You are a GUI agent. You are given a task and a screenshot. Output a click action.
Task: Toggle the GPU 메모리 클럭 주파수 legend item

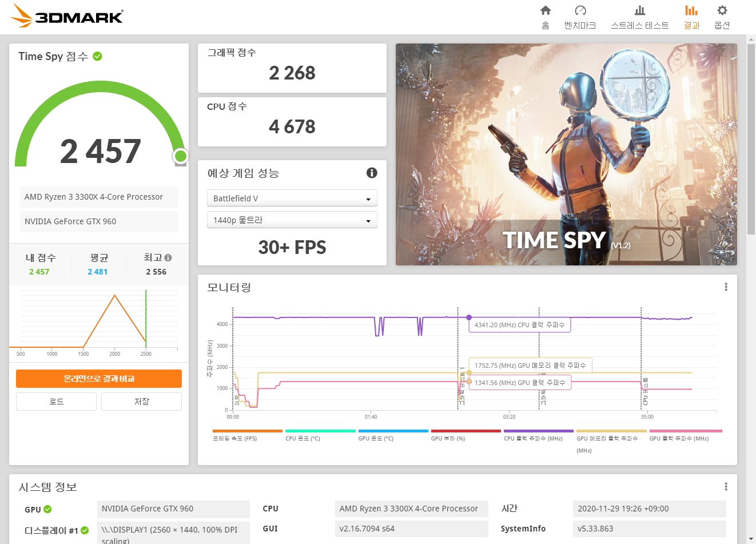click(611, 441)
